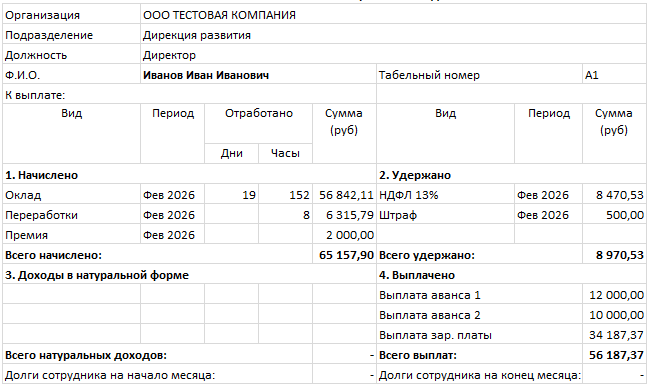Select the 'Подразделение' label cell
The width and height of the screenshot is (650, 387).
(71, 35)
